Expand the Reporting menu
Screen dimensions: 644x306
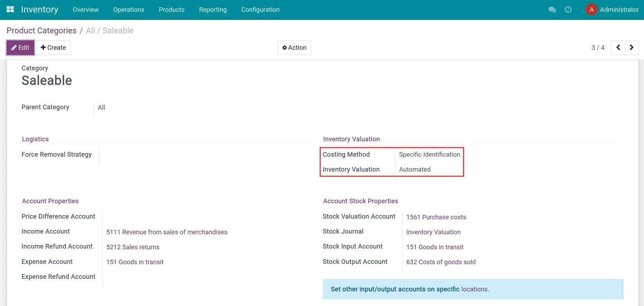click(213, 10)
